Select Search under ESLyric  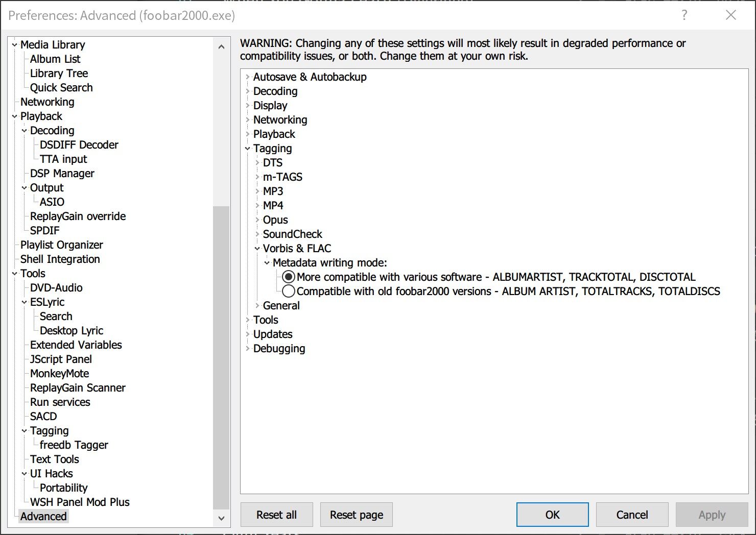coord(56,317)
